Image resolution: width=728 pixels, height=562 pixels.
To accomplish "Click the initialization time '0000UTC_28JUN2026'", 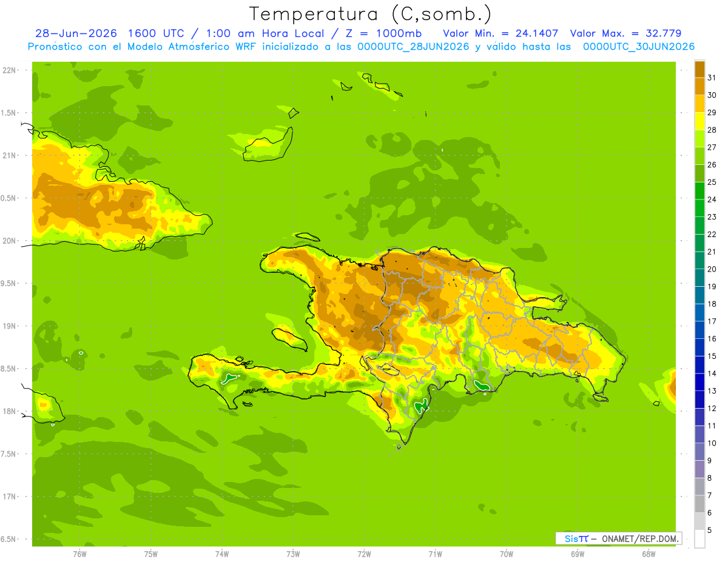I will (x=413, y=47).
